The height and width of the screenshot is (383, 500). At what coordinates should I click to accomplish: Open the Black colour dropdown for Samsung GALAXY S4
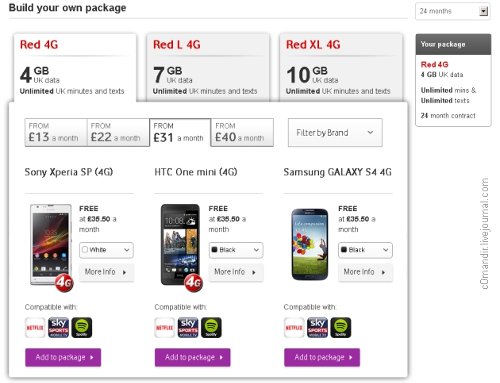point(365,250)
